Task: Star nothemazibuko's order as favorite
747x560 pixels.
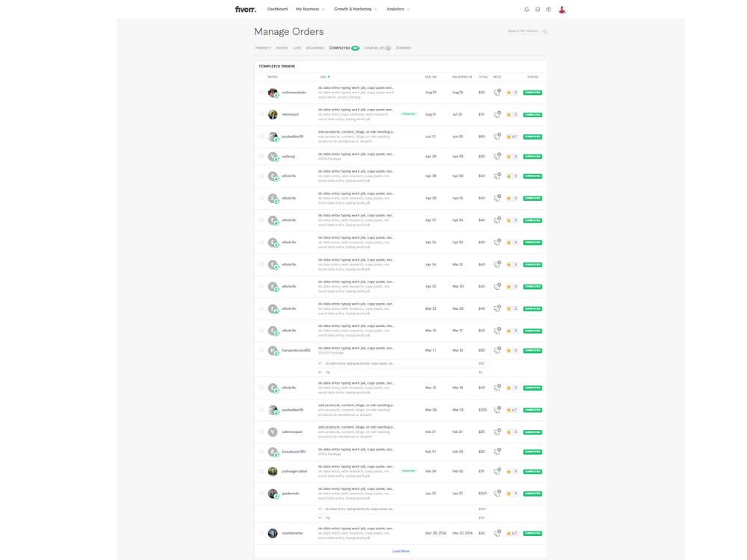Action: point(261,92)
